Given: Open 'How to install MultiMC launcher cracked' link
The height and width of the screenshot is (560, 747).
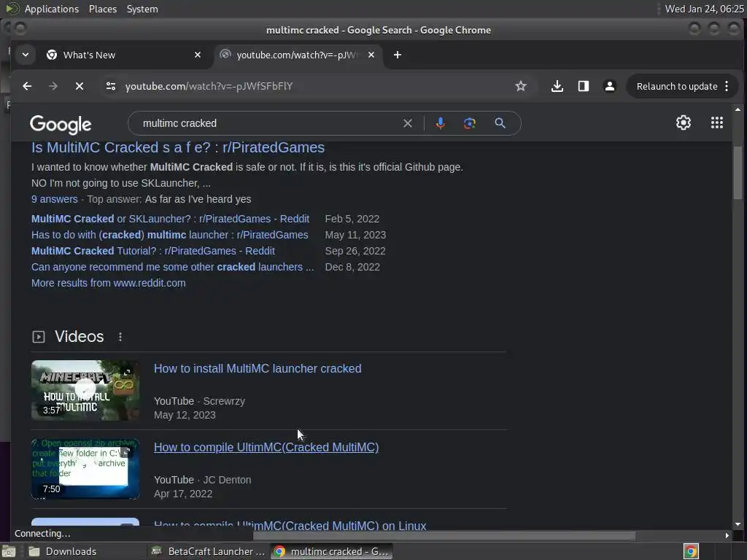Looking at the screenshot, I should point(258,368).
